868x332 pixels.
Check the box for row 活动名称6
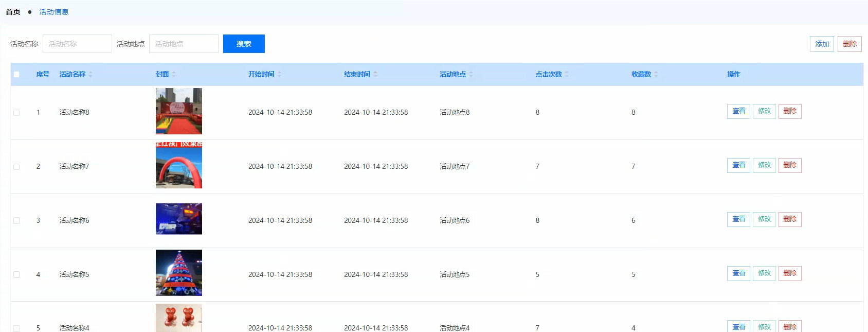coord(16,220)
